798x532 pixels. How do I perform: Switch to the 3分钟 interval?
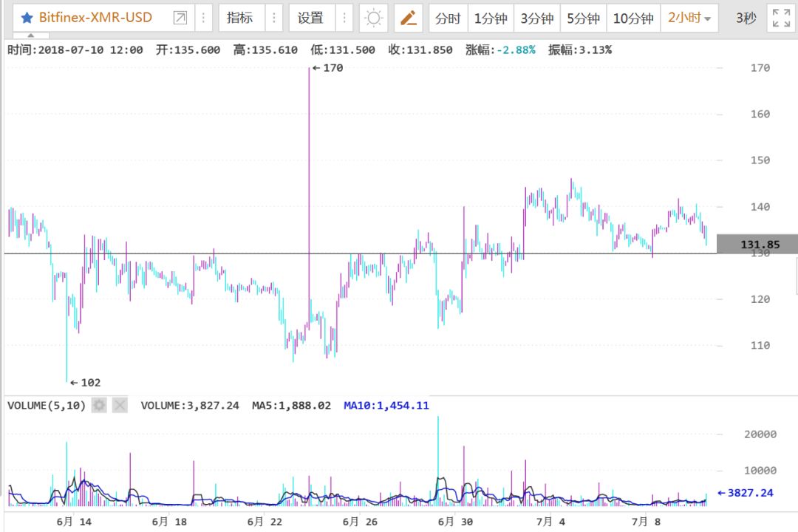(537, 18)
